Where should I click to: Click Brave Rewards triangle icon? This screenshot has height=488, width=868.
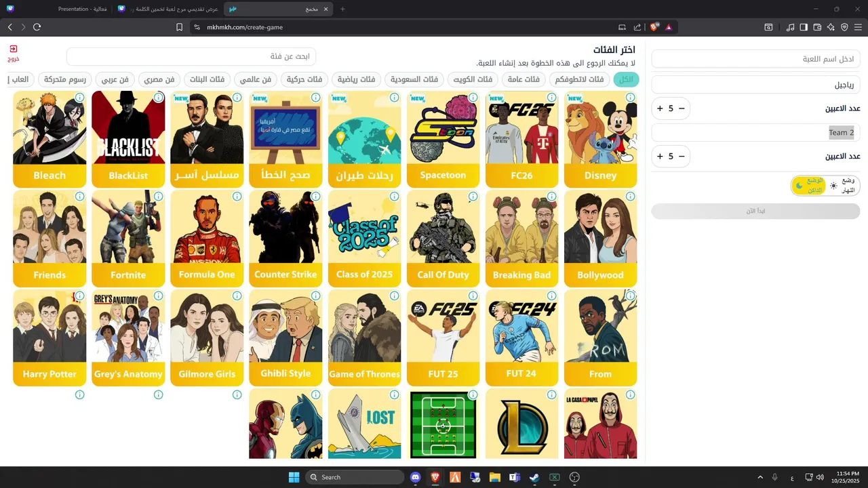click(x=669, y=27)
